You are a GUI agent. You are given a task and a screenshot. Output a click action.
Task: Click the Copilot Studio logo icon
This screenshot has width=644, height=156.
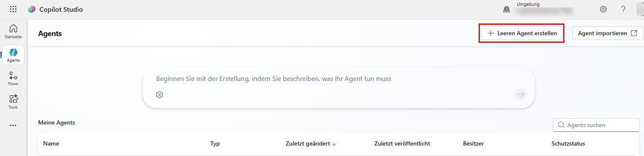32,9
